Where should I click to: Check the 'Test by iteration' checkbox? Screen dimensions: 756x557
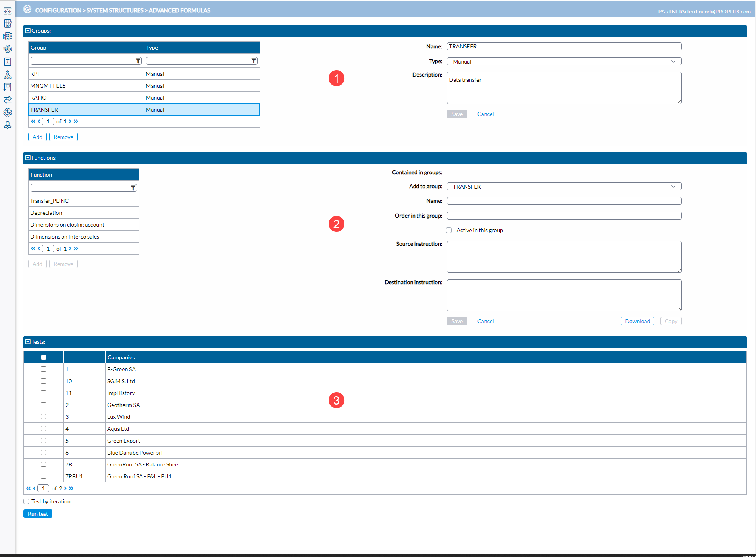(x=27, y=501)
